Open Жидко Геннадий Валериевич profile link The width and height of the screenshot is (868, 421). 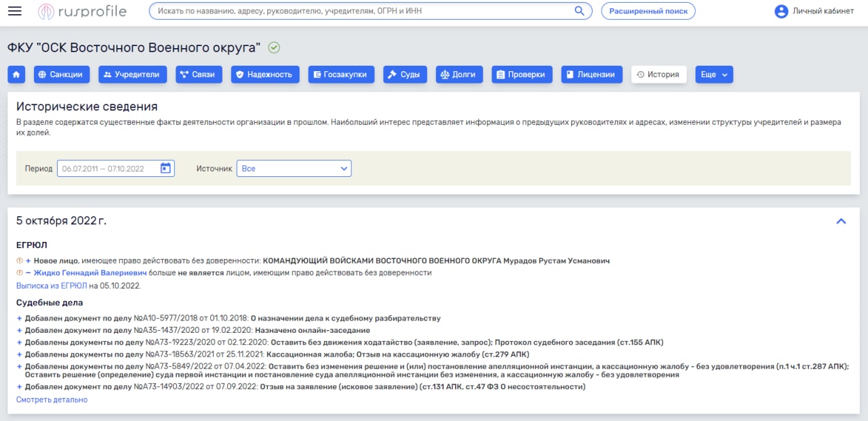pos(90,273)
